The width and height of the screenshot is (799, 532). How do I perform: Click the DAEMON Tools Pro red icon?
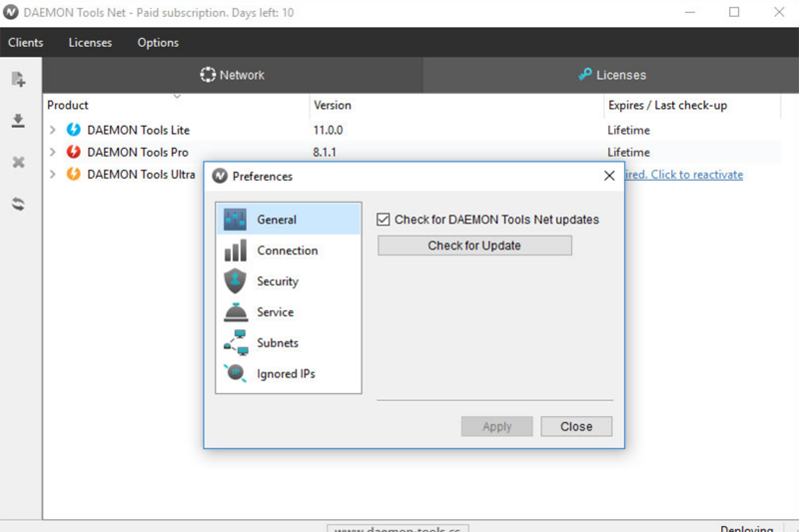point(73,152)
